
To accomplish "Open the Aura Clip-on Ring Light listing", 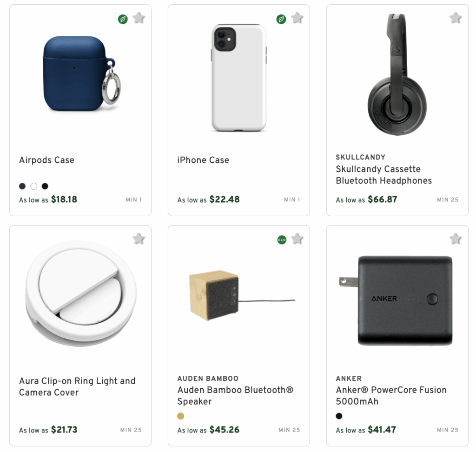I will [x=77, y=386].
